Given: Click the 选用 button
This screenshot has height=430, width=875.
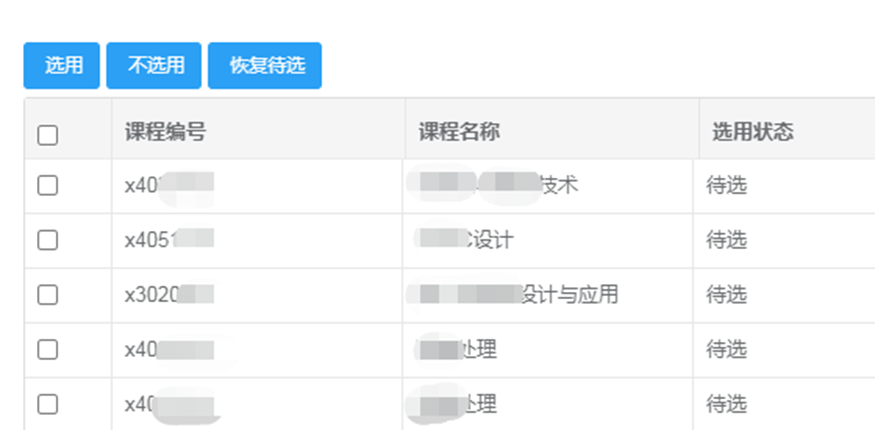Looking at the screenshot, I should click(64, 66).
